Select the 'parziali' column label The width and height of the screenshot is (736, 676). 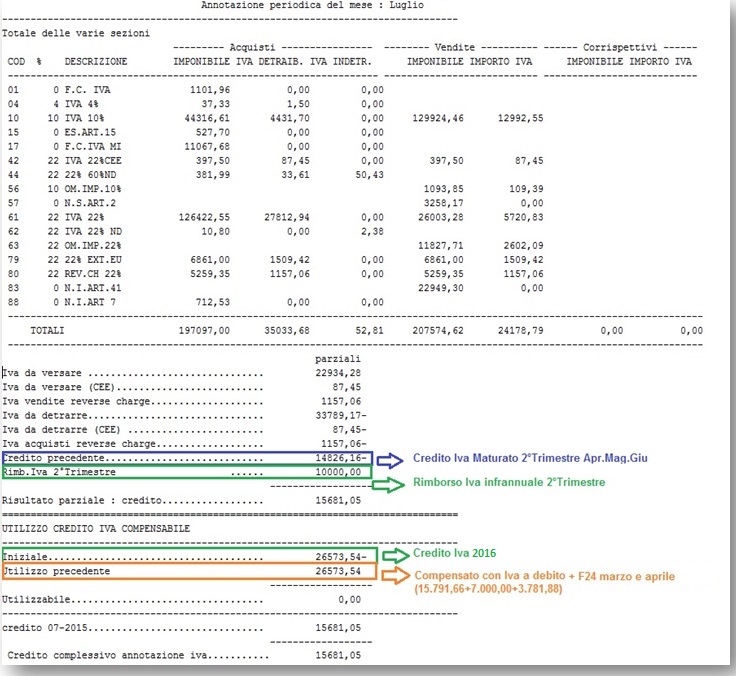click(338, 359)
